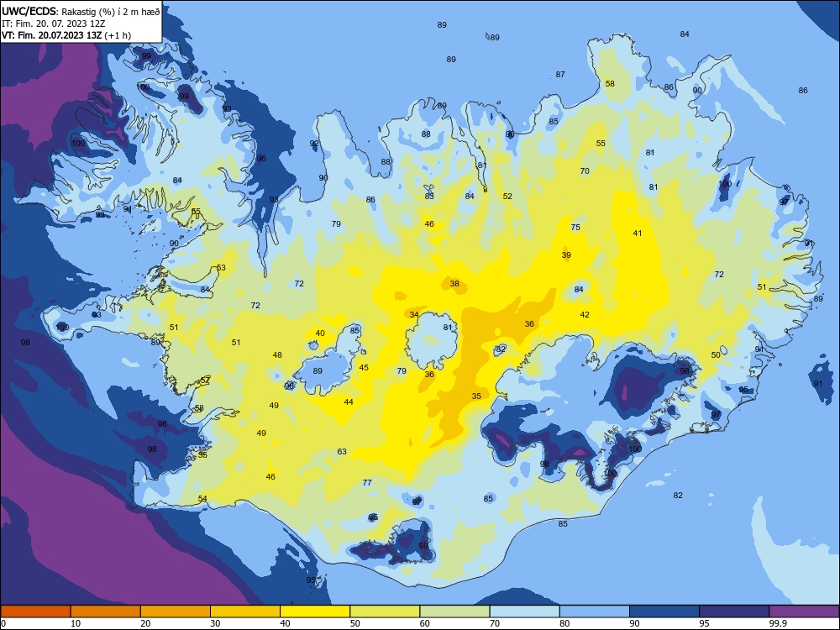The height and width of the screenshot is (630, 840).
Task: Click the humidity value 34 on the map
Action: [414, 314]
